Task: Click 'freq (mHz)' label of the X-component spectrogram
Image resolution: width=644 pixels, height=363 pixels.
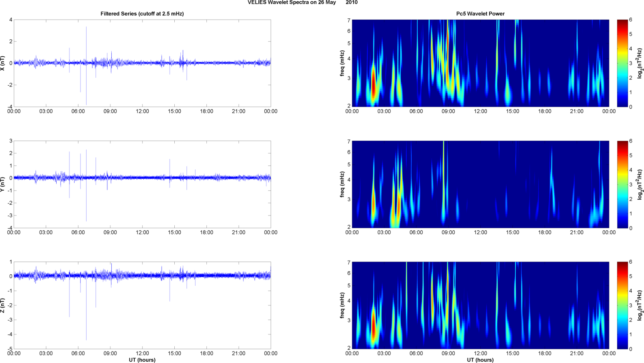Action: click(x=342, y=63)
